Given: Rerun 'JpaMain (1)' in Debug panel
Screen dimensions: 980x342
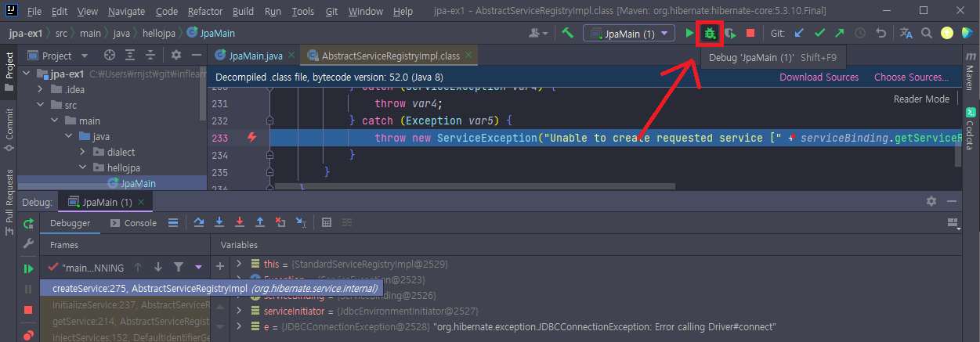Looking at the screenshot, I should click(x=28, y=223).
